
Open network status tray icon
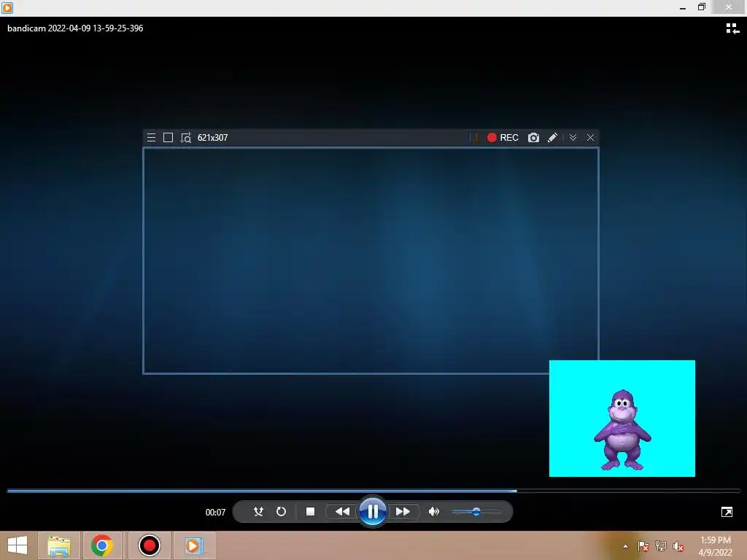(x=661, y=546)
